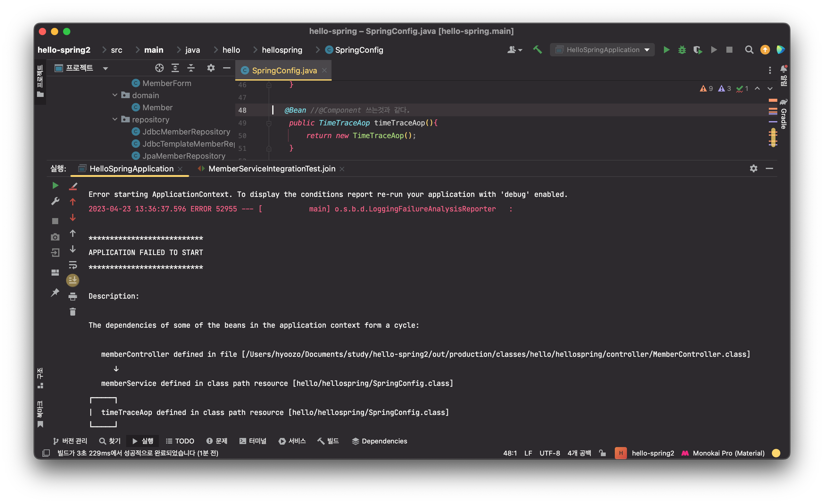Stop process in run panel sidebar
The image size is (824, 504).
(55, 221)
